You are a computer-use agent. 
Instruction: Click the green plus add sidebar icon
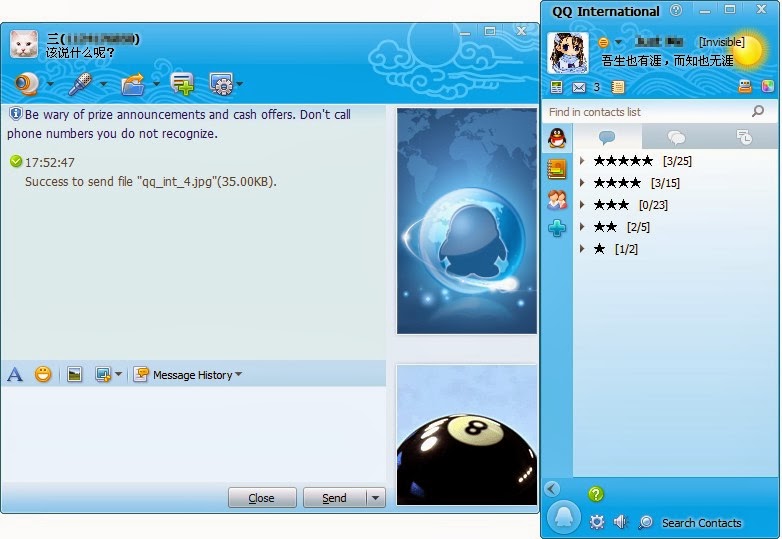point(557,228)
